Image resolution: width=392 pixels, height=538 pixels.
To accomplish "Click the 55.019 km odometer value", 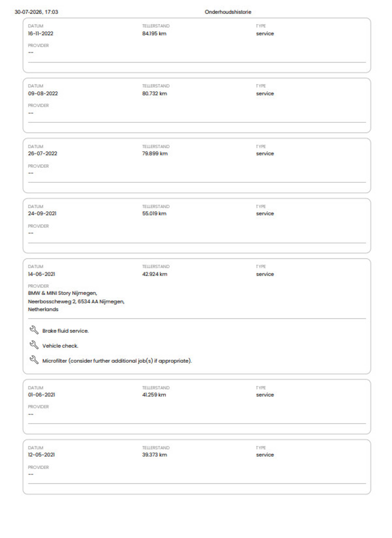I will tap(154, 213).
